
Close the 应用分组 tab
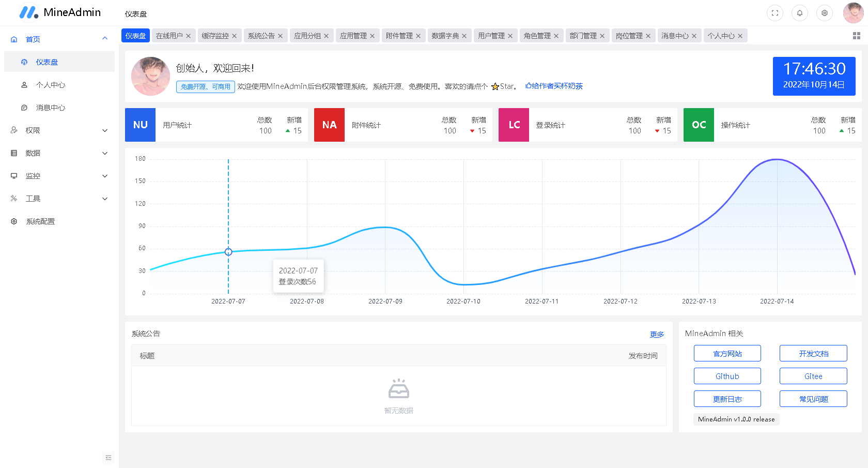327,36
